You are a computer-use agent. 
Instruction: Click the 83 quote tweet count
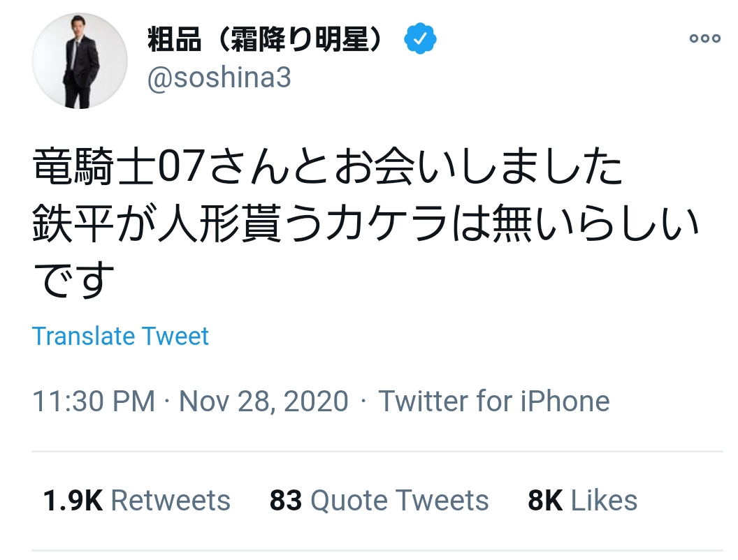click(285, 501)
